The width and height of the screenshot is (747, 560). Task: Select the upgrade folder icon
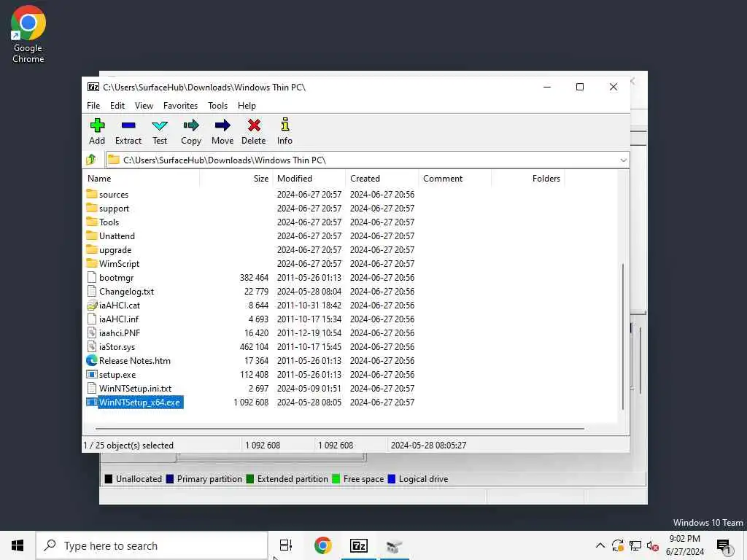[92, 249]
